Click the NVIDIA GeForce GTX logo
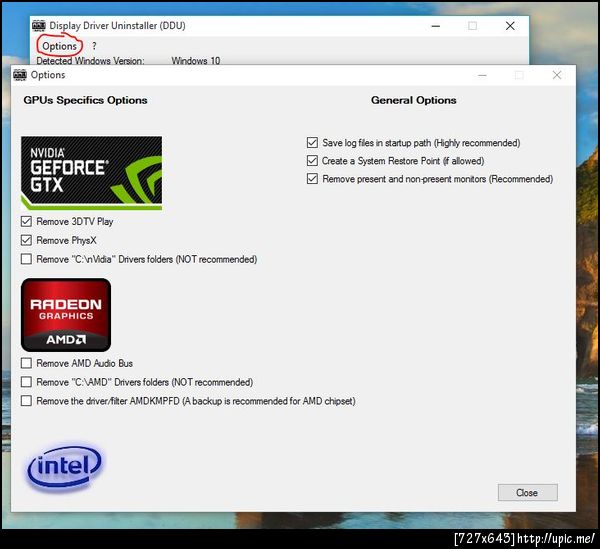The height and width of the screenshot is (549, 600). pyautogui.click(x=91, y=173)
